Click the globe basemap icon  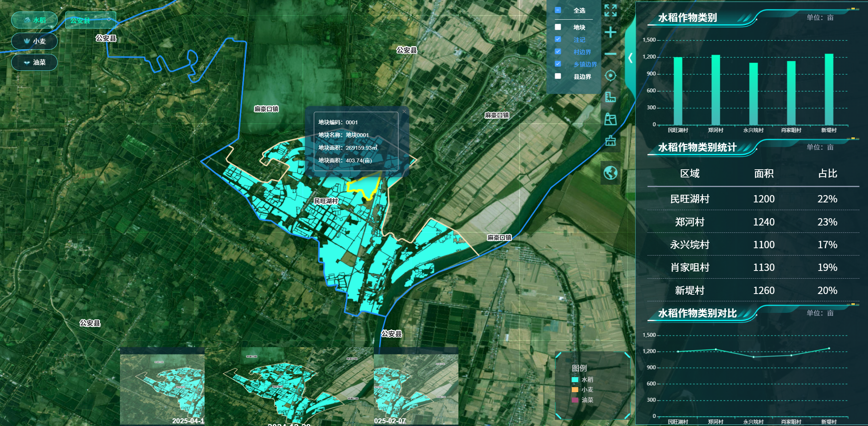(x=610, y=173)
